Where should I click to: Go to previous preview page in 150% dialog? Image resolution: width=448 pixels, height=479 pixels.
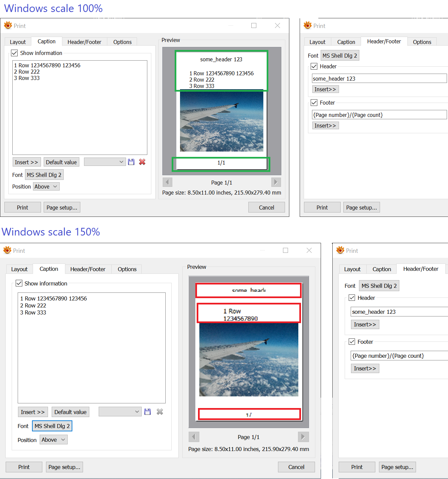pyautogui.click(x=194, y=437)
